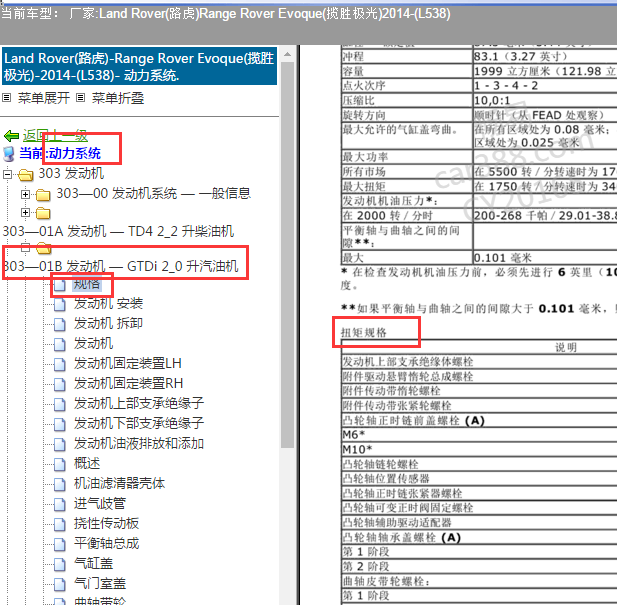Collapse the 303 发动机 tree node
The image size is (617, 605).
coord(7,174)
